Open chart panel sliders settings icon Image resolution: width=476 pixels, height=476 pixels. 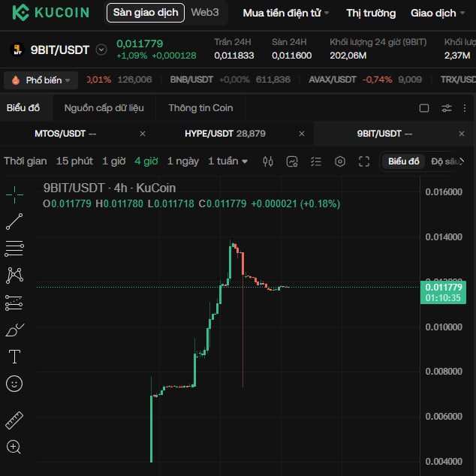tap(447, 108)
